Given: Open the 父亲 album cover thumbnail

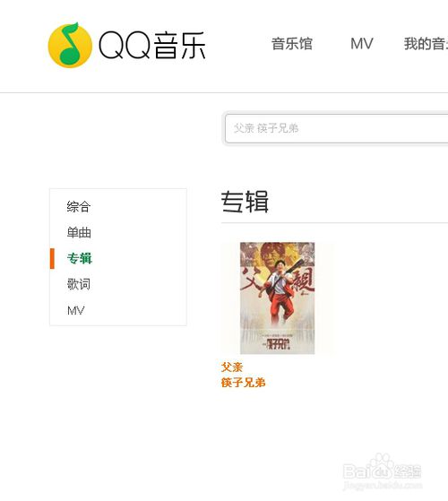Looking at the screenshot, I should 277,298.
